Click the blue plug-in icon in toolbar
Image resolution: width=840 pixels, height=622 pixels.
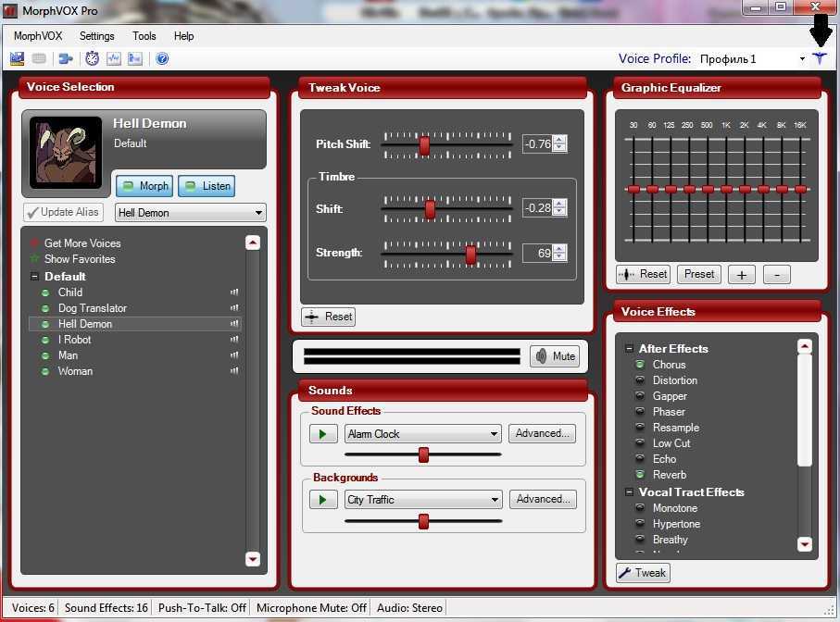pyautogui.click(x=66, y=59)
